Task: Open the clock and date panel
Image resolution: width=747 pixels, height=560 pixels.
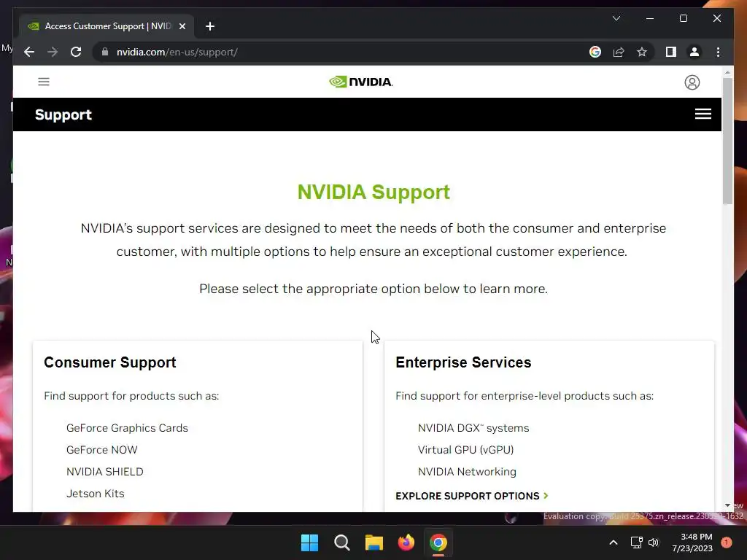Action: 692,542
